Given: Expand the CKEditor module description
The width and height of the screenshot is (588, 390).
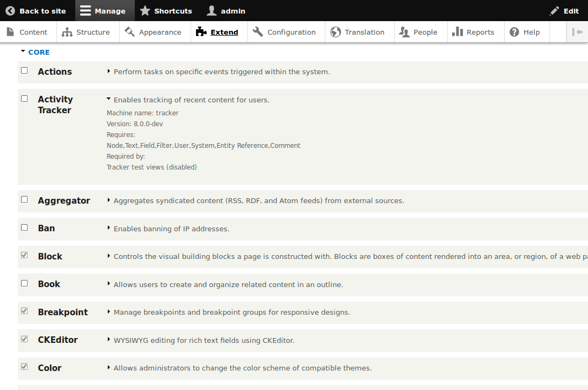Looking at the screenshot, I should click(x=109, y=340).
